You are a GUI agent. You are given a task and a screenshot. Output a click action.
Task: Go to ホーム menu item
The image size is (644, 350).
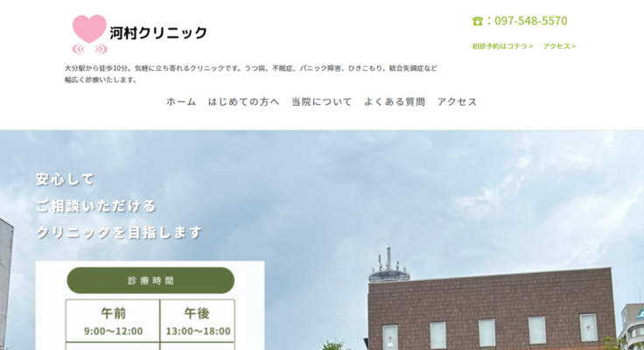[181, 101]
